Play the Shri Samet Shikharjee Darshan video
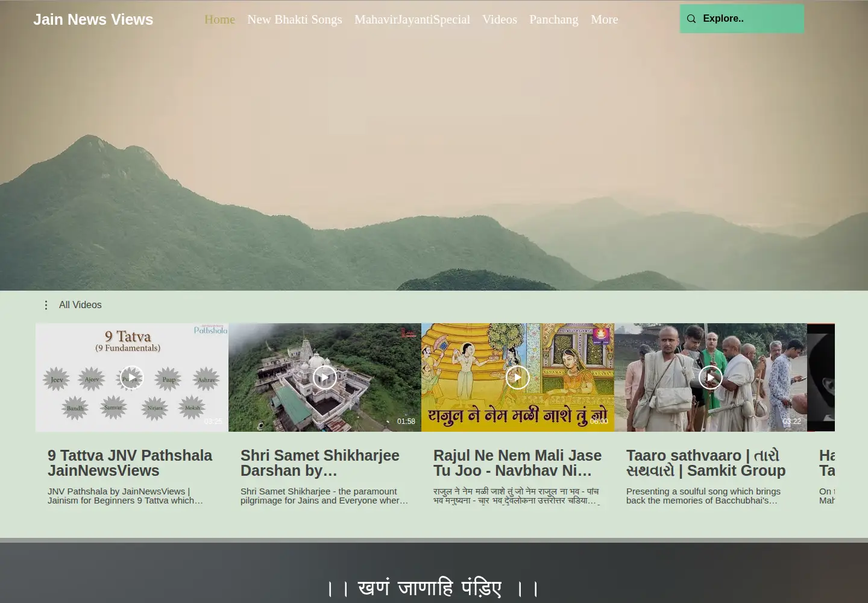 click(325, 377)
